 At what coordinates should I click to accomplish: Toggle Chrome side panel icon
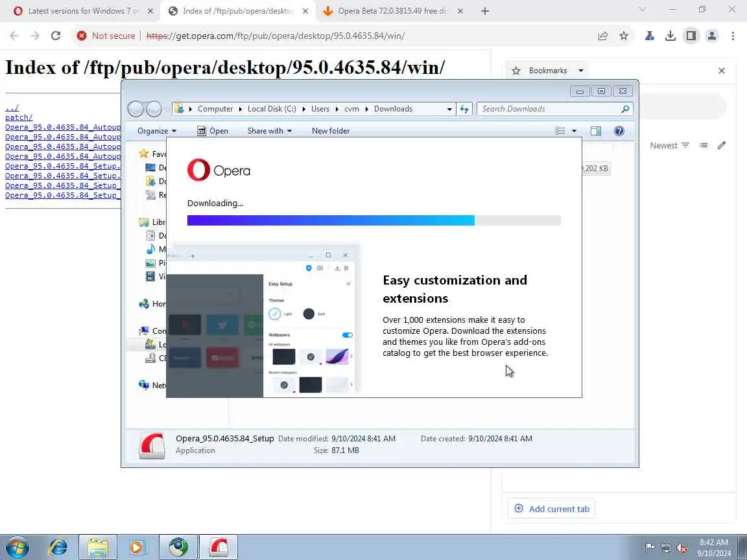click(x=691, y=36)
